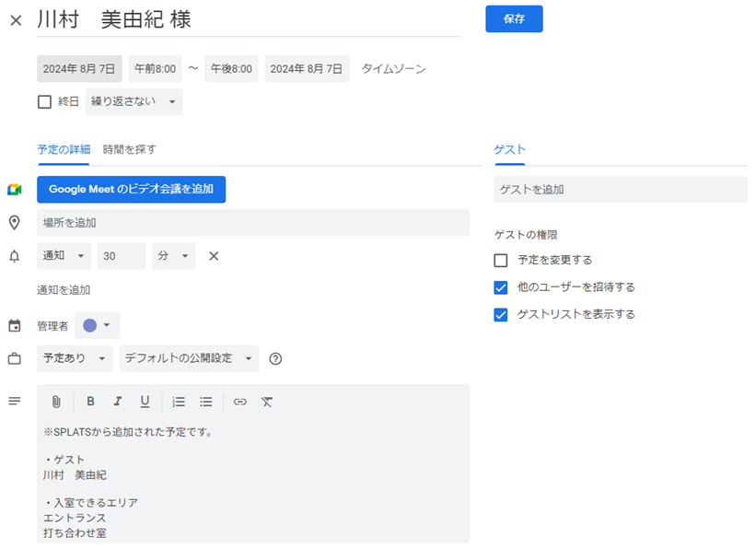The image size is (756, 549).
Task: Switch to the ゲスト tab
Action: tap(508, 148)
